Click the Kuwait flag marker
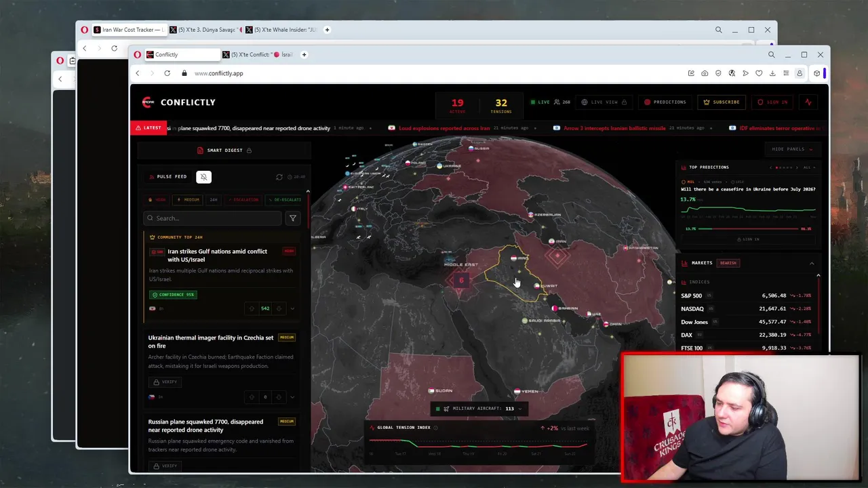This screenshot has height=488, width=868. point(537,286)
